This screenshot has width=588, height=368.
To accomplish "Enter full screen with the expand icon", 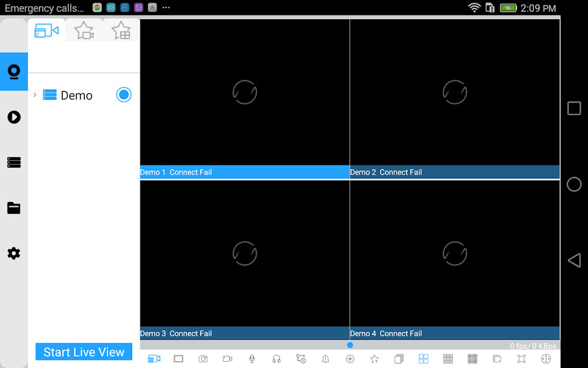I will 521,359.
